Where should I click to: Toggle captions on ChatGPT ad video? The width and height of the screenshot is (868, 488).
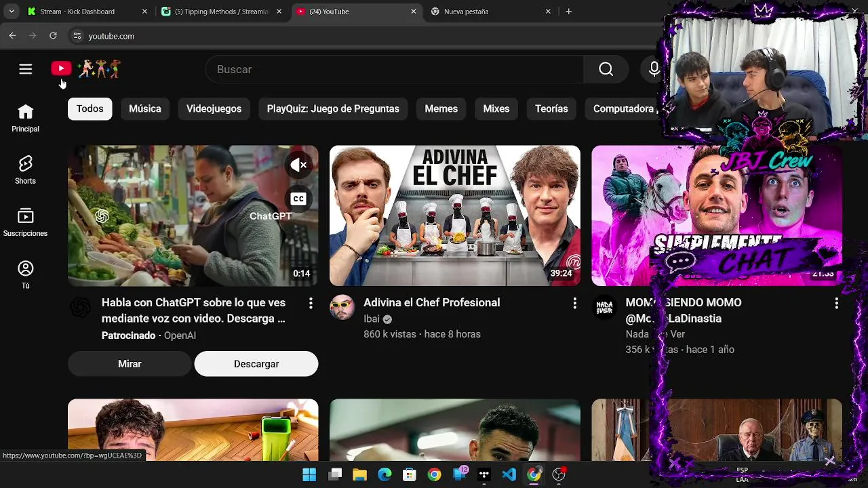(x=298, y=199)
